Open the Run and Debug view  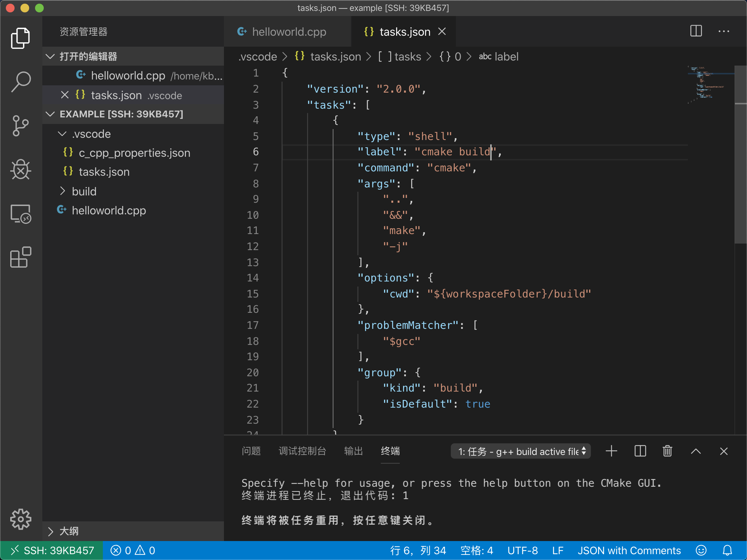21,170
